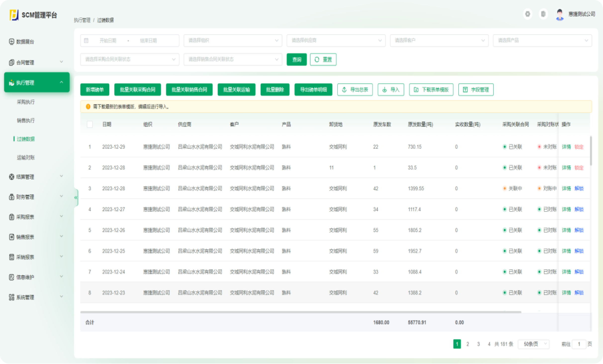Click the calendar icon in date range field
Image resolution: width=603 pixels, height=364 pixels.
point(86,40)
